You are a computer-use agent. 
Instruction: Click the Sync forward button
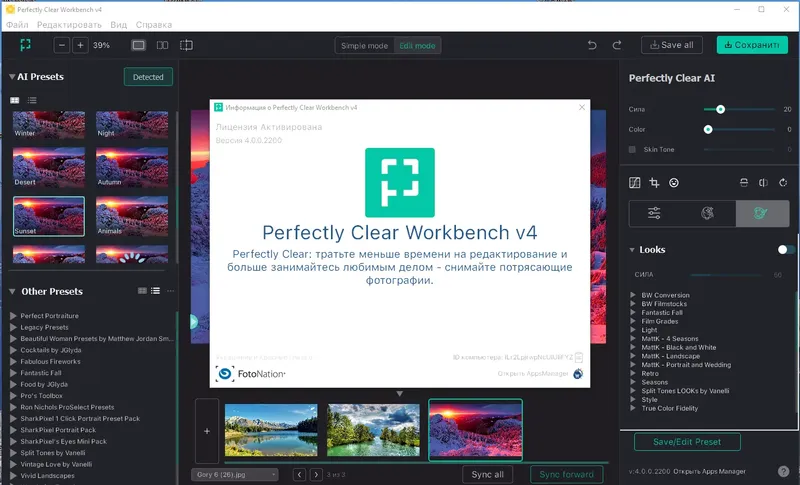(x=566, y=474)
